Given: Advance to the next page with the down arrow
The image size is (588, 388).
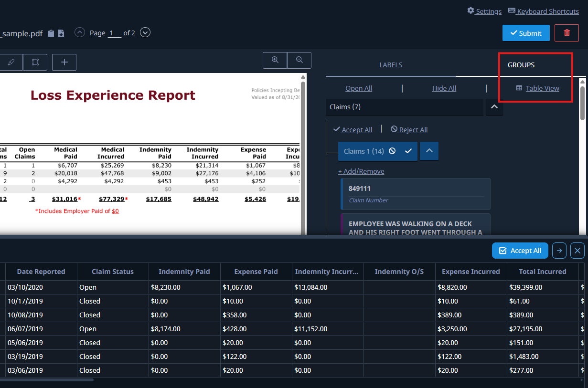Looking at the screenshot, I should [145, 32].
